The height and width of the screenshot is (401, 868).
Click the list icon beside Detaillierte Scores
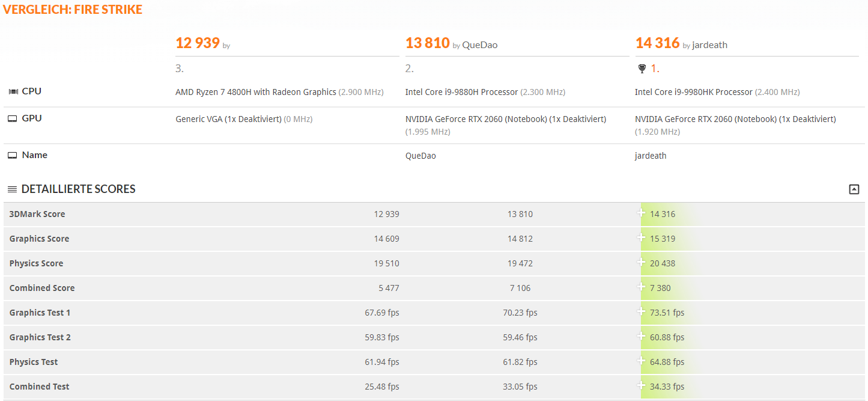[x=12, y=189]
